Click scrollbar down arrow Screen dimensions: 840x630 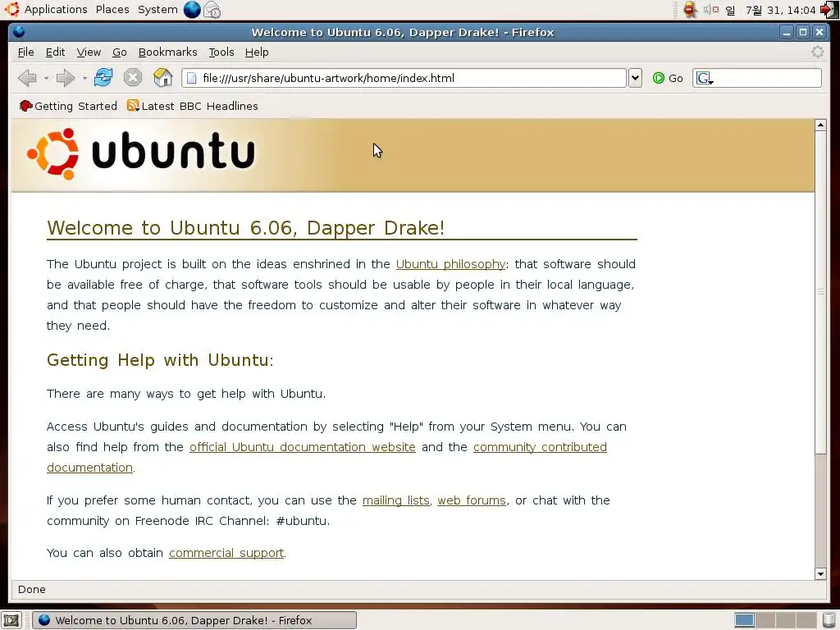pyautogui.click(x=820, y=573)
